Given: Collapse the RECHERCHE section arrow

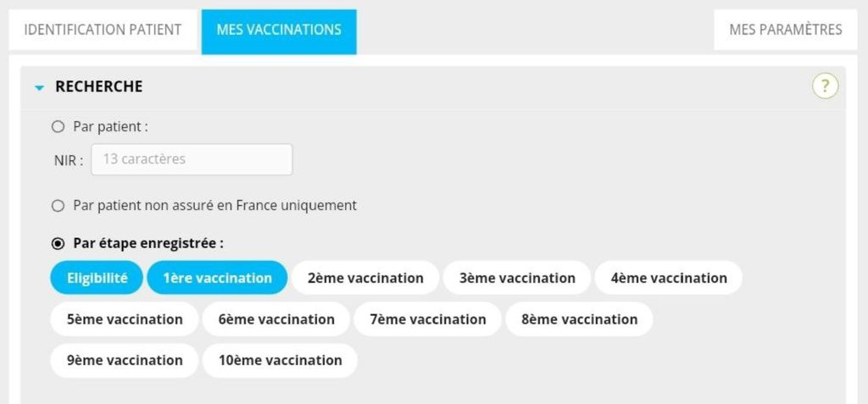Looking at the screenshot, I should 39,87.
